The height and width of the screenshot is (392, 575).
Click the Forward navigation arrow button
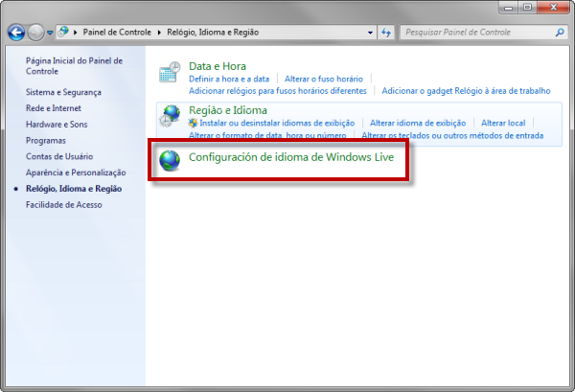click(x=35, y=32)
